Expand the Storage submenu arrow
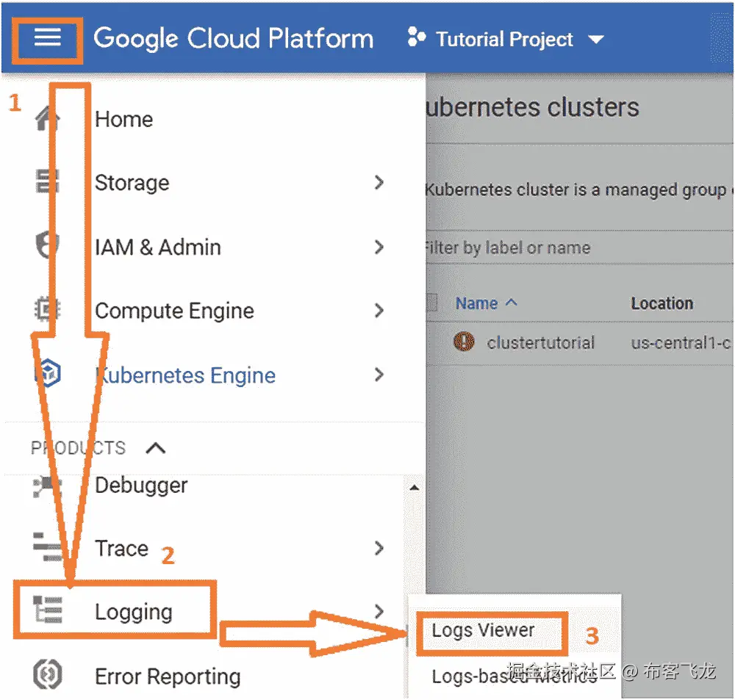This screenshot has width=735, height=700. [x=379, y=182]
